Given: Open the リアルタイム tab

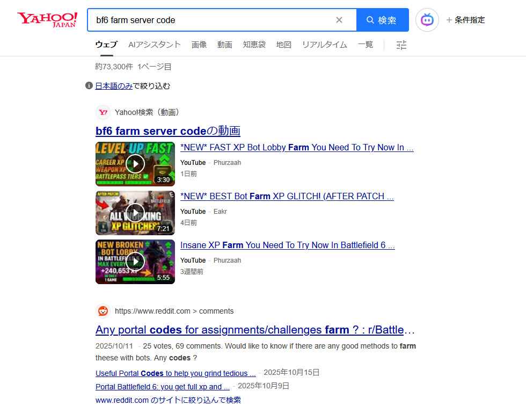Looking at the screenshot, I should [324, 45].
